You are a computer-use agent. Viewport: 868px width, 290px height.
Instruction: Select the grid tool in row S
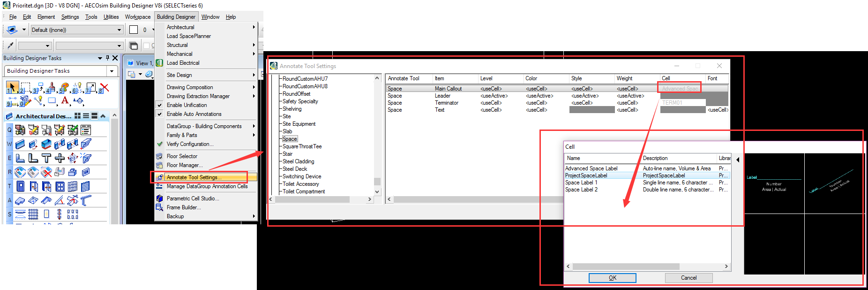(33, 214)
